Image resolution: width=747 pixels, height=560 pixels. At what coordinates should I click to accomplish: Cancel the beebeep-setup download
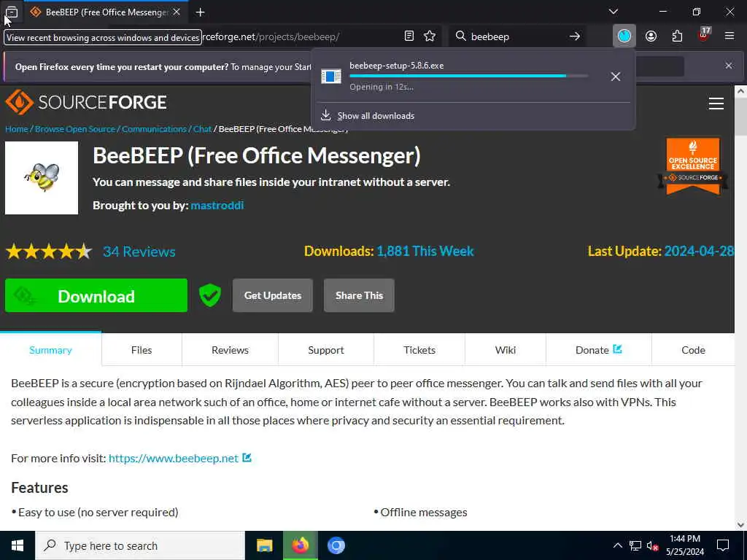pos(616,77)
